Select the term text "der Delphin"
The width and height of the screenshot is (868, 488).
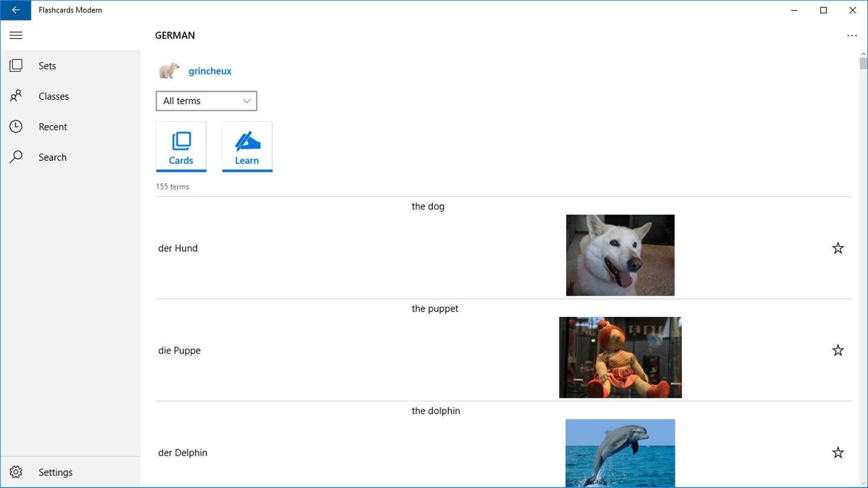point(183,453)
